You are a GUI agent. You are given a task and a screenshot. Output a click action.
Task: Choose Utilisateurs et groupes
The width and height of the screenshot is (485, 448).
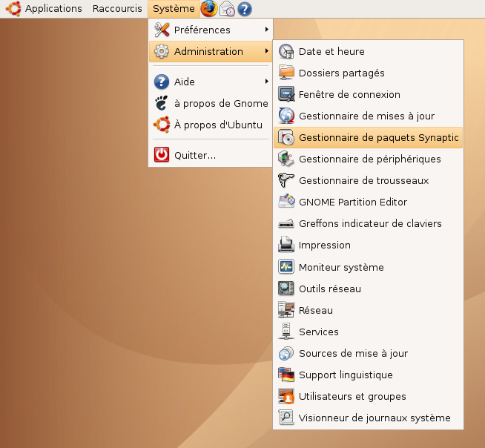tap(352, 396)
